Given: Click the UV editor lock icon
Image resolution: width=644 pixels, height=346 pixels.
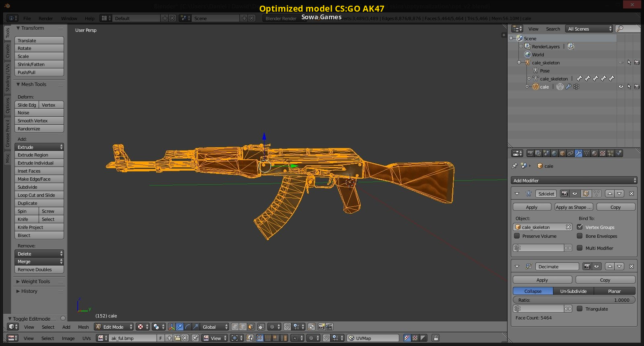Looking at the screenshot, I should coord(436,338).
